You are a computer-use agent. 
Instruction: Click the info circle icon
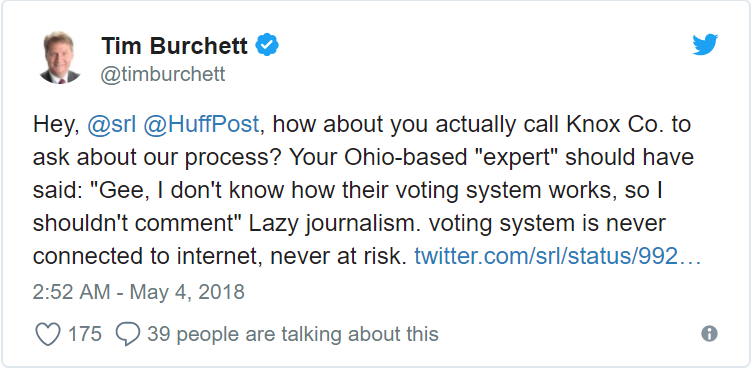click(x=709, y=333)
